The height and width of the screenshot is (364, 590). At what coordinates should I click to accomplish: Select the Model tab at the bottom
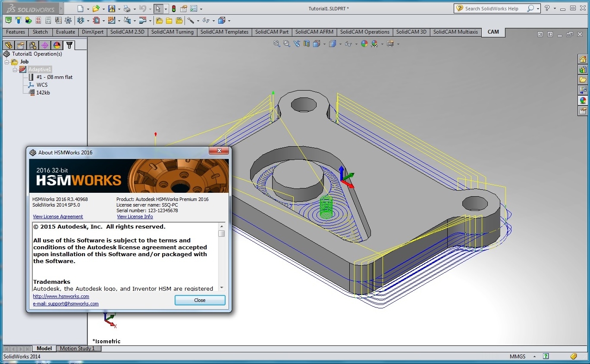[x=44, y=348]
